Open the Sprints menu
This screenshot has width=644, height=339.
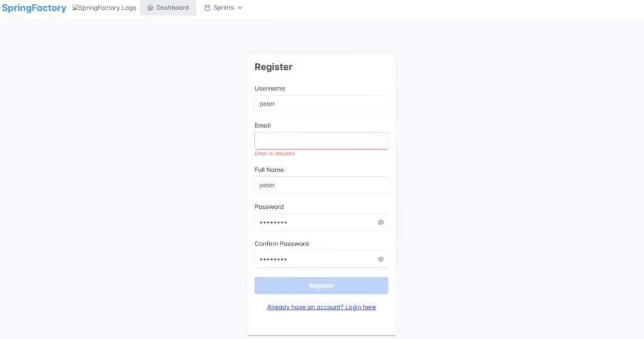(x=223, y=8)
